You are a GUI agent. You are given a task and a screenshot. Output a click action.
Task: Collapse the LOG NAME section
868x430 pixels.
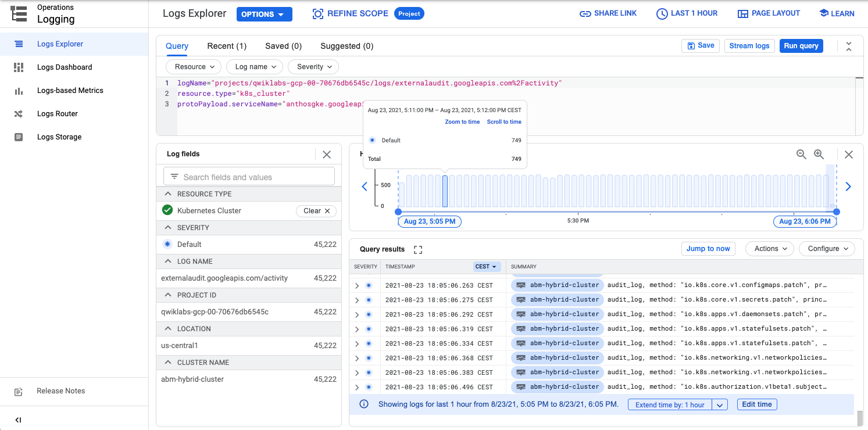click(x=168, y=261)
